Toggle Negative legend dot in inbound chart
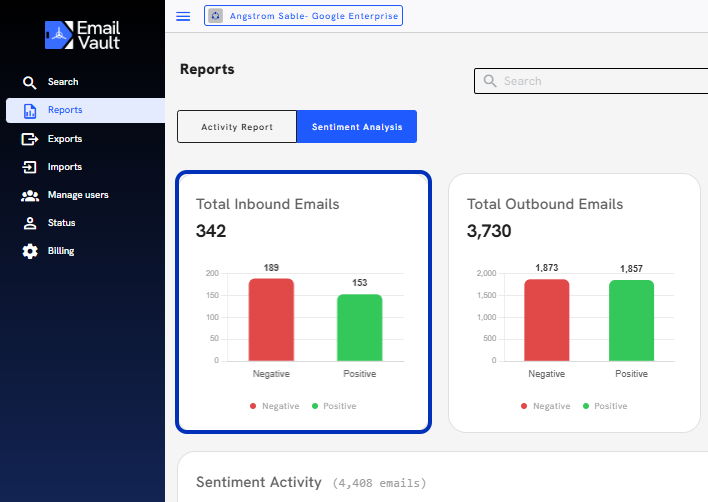Image resolution: width=708 pixels, height=502 pixels. click(253, 406)
